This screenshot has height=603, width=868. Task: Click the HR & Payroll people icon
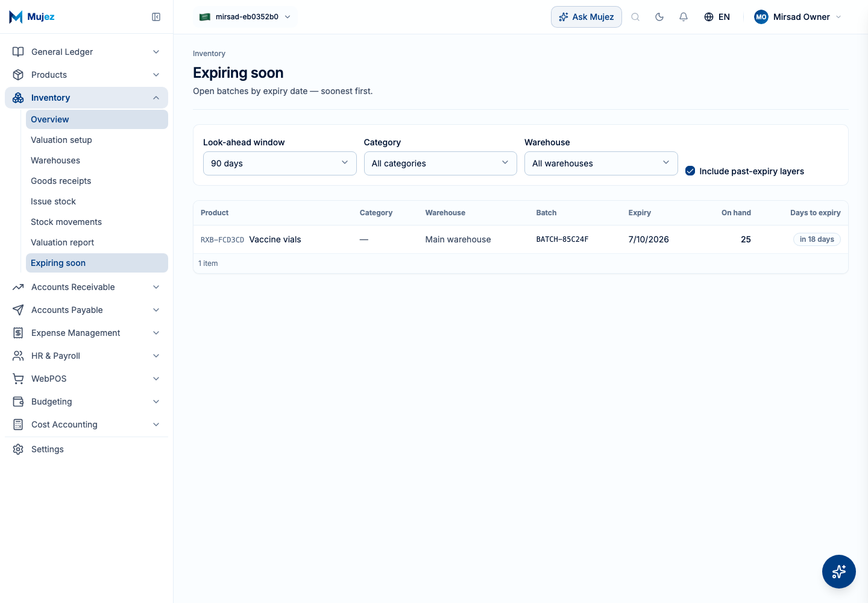point(18,356)
